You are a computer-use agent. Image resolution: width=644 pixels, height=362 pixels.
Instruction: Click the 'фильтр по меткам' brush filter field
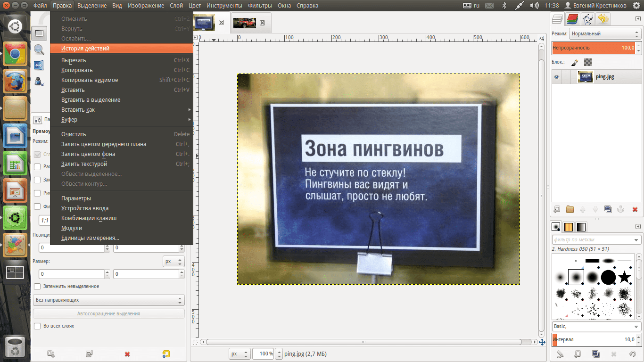coord(592,239)
